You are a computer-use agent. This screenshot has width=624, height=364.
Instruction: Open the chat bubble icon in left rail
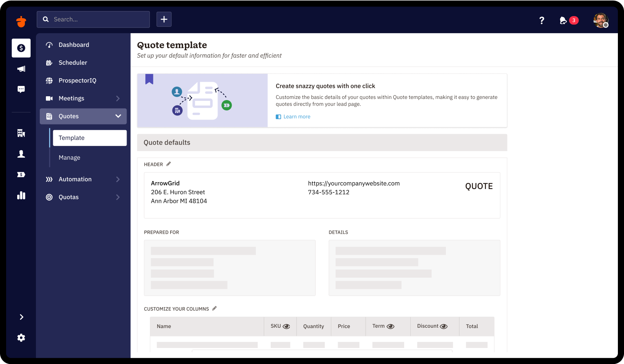click(x=21, y=89)
